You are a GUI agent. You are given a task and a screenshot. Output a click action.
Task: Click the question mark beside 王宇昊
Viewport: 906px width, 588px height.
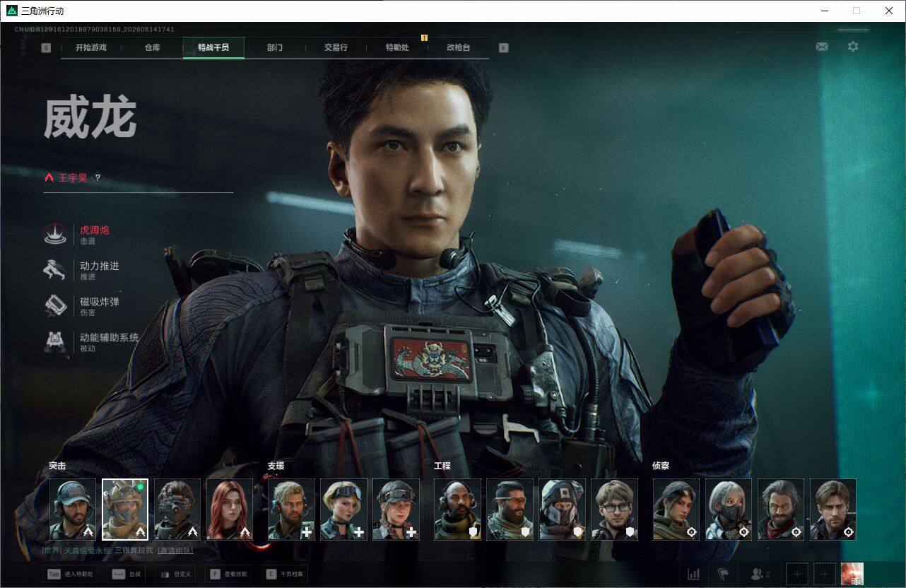pos(98,178)
